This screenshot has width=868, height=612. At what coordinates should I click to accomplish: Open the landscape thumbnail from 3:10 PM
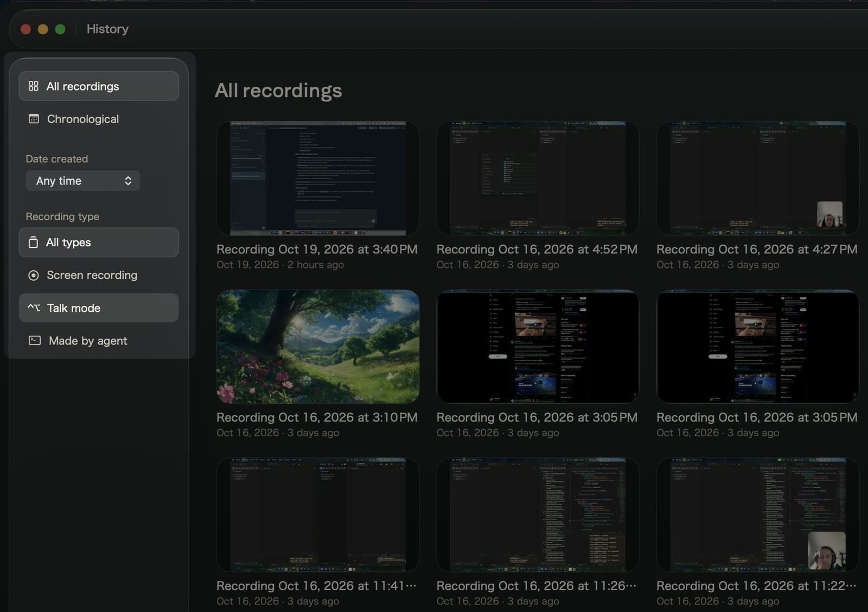tap(318, 346)
